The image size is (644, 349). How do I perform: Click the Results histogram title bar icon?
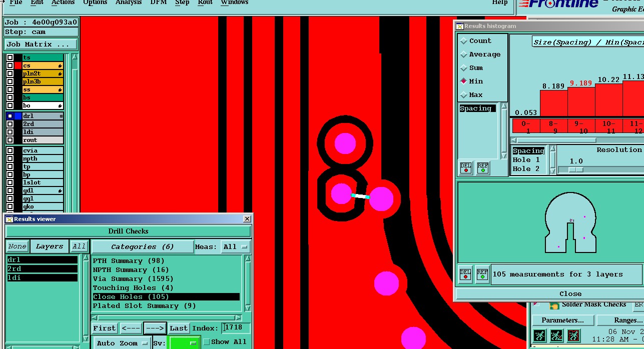[459, 26]
